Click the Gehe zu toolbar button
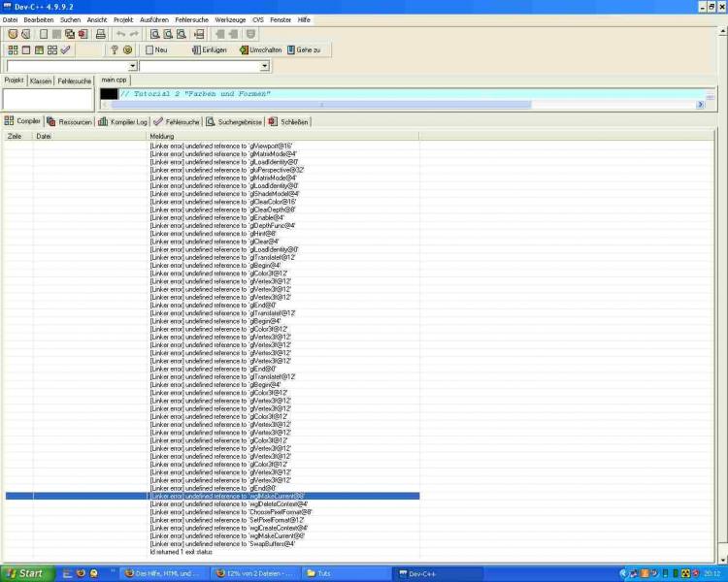This screenshot has width=728, height=582. point(303,49)
